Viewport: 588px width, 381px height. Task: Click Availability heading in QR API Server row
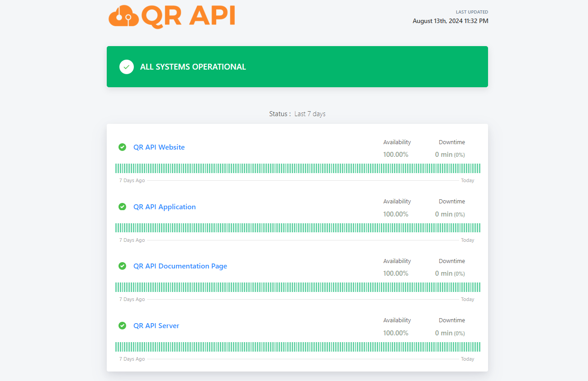click(397, 320)
